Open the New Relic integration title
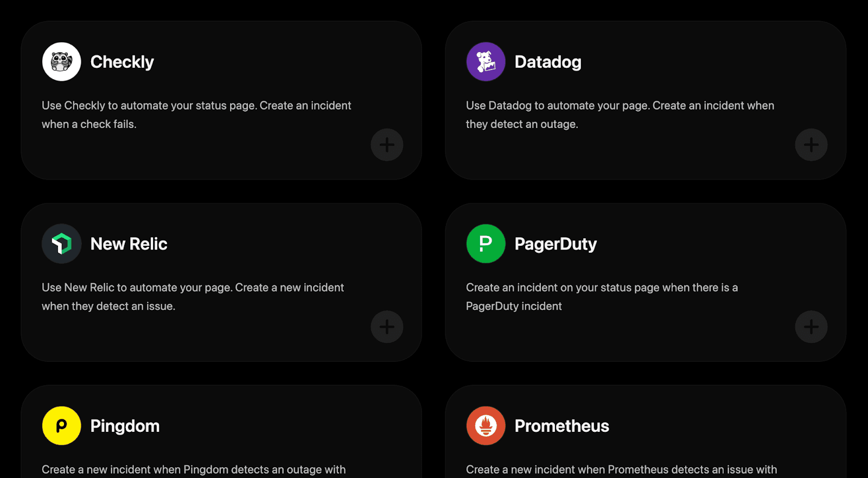The width and height of the screenshot is (868, 478). click(129, 244)
